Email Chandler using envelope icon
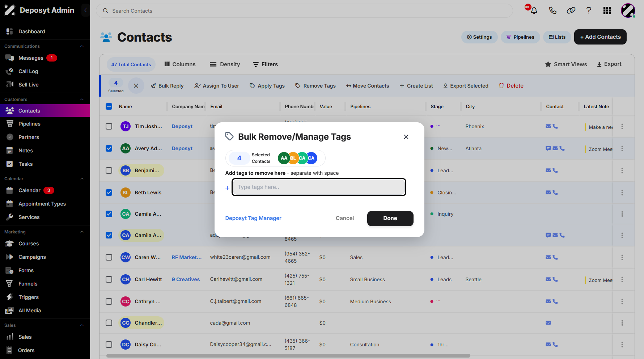The width and height of the screenshot is (644, 359). point(548,323)
